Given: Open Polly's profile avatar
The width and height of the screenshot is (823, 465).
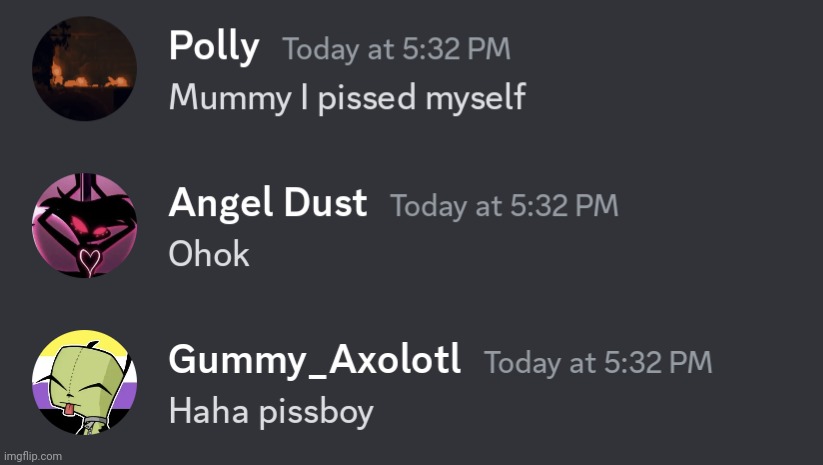Looking at the screenshot, I should click(x=85, y=68).
